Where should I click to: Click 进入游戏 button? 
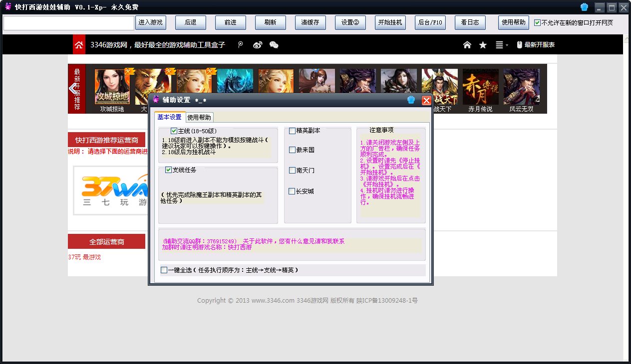point(151,22)
